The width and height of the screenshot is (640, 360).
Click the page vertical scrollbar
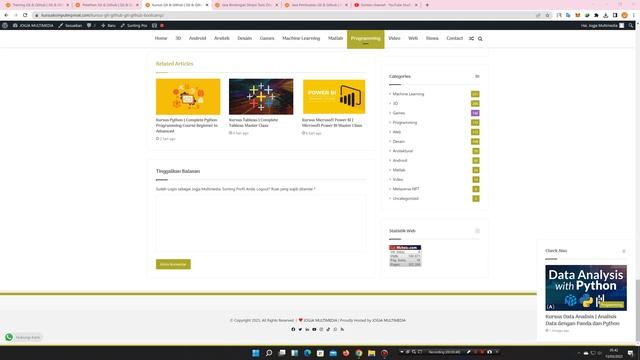(638, 310)
